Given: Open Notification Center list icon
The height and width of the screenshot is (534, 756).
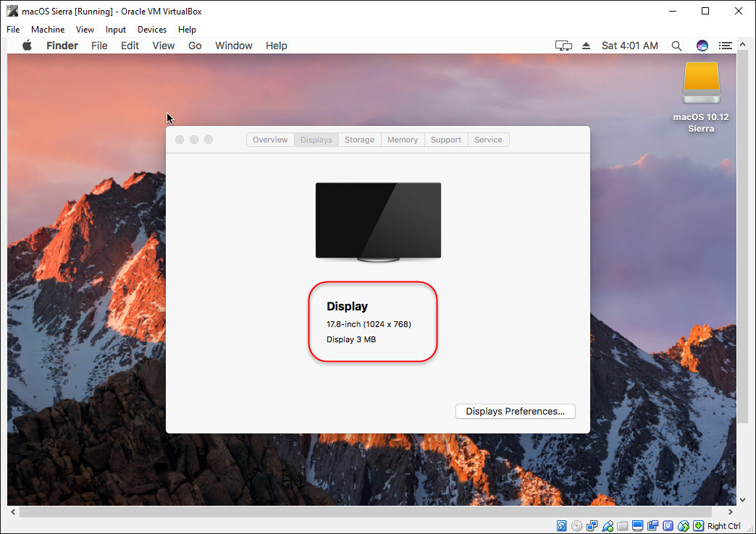Looking at the screenshot, I should [x=725, y=46].
